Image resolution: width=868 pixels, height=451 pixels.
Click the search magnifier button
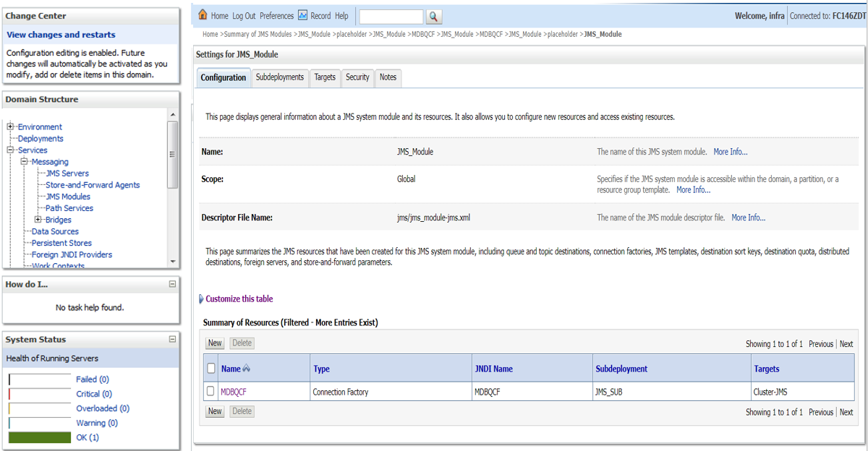point(433,16)
